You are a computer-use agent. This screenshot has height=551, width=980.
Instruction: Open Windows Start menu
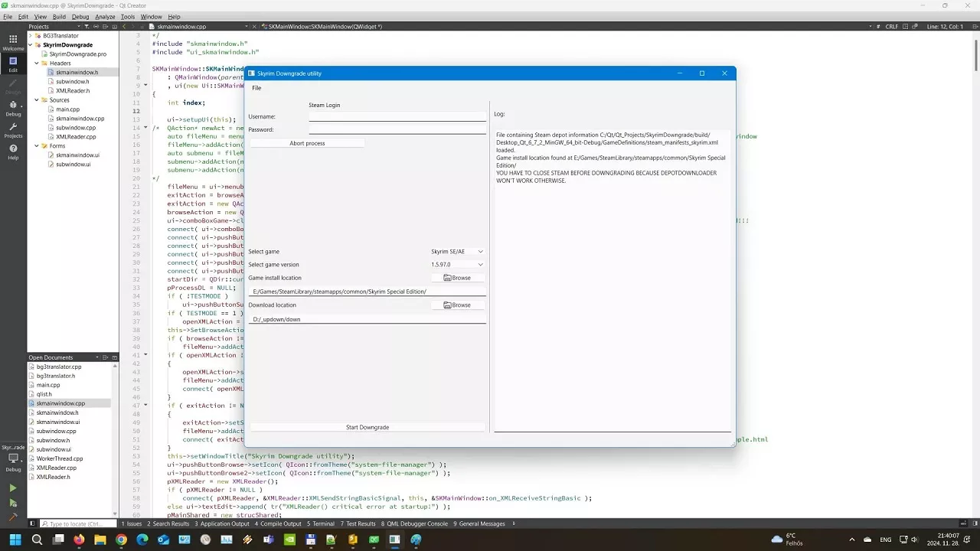15,540
